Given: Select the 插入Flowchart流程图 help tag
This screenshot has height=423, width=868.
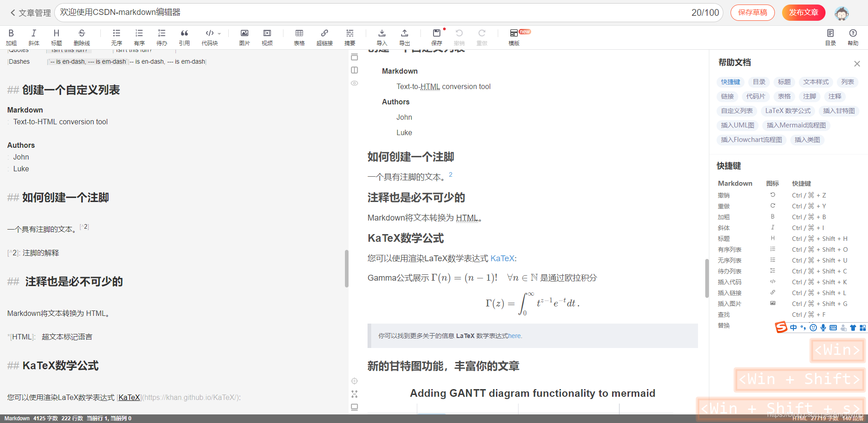Looking at the screenshot, I should (751, 140).
